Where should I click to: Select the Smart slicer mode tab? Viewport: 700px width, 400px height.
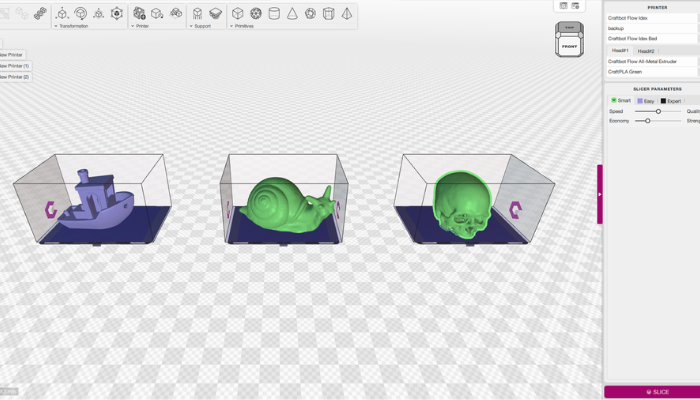621,100
